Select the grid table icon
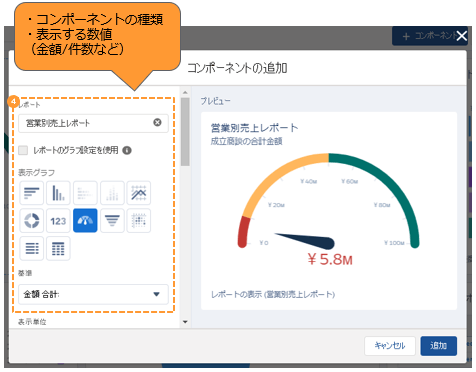Screen dimensions: 476x372 [58, 248]
